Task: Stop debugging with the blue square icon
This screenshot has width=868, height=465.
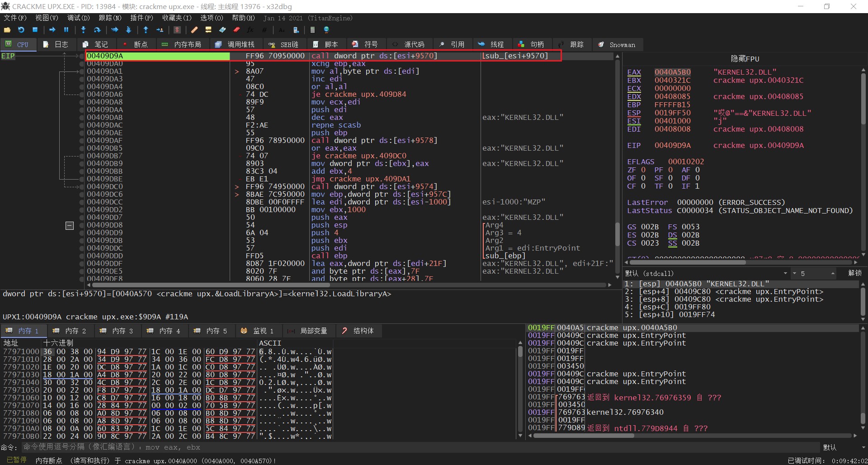Action: point(35,30)
